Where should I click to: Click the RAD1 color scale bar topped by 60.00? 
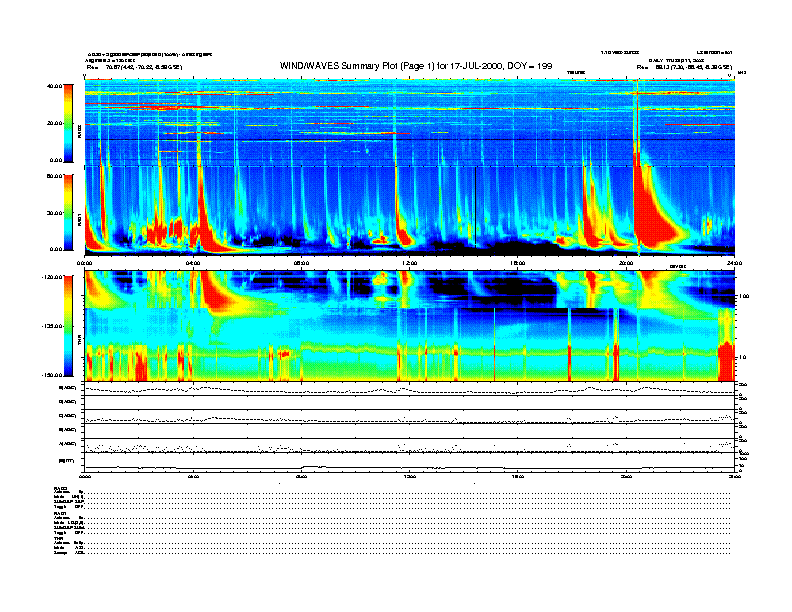tap(68, 212)
